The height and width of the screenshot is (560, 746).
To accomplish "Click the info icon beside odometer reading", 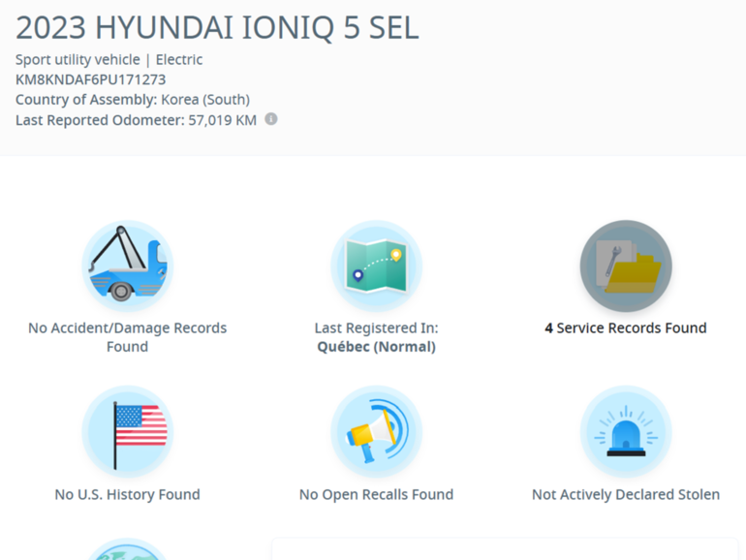I will pos(271,119).
